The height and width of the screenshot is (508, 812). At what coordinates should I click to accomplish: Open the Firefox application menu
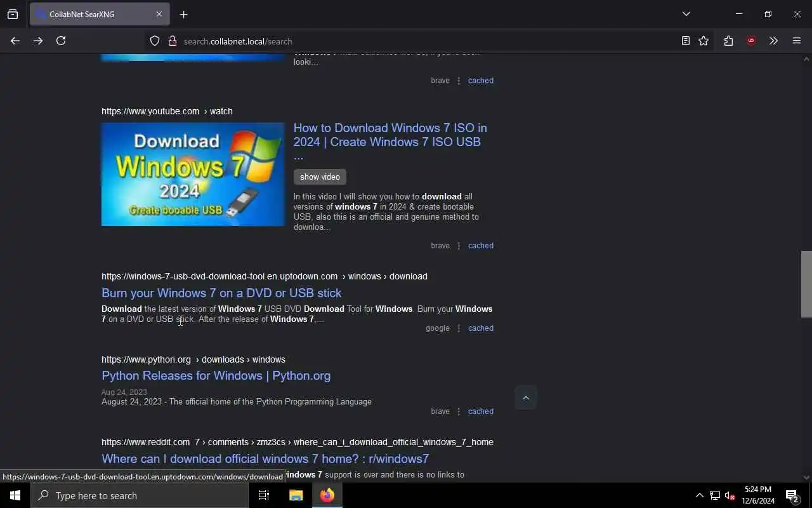(x=797, y=41)
